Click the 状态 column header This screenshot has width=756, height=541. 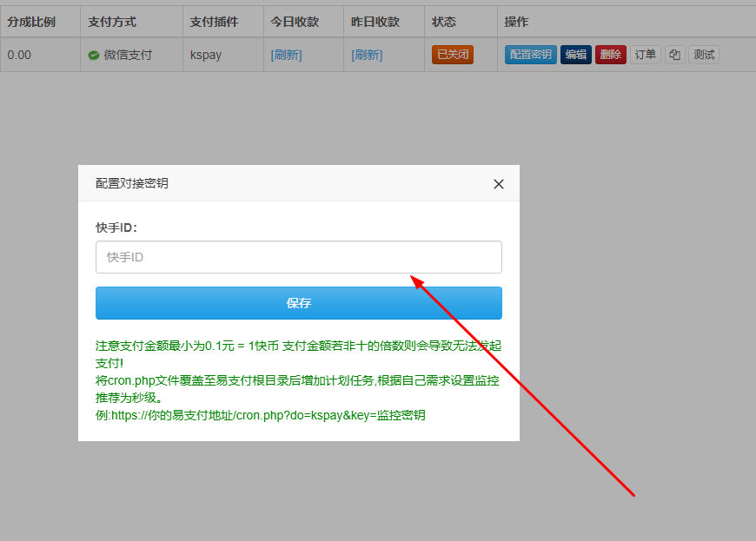click(x=443, y=22)
